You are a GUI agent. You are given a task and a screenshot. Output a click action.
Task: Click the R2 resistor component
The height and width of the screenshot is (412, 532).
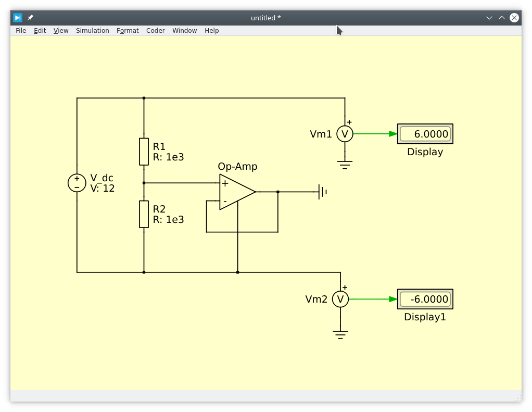tap(144, 214)
